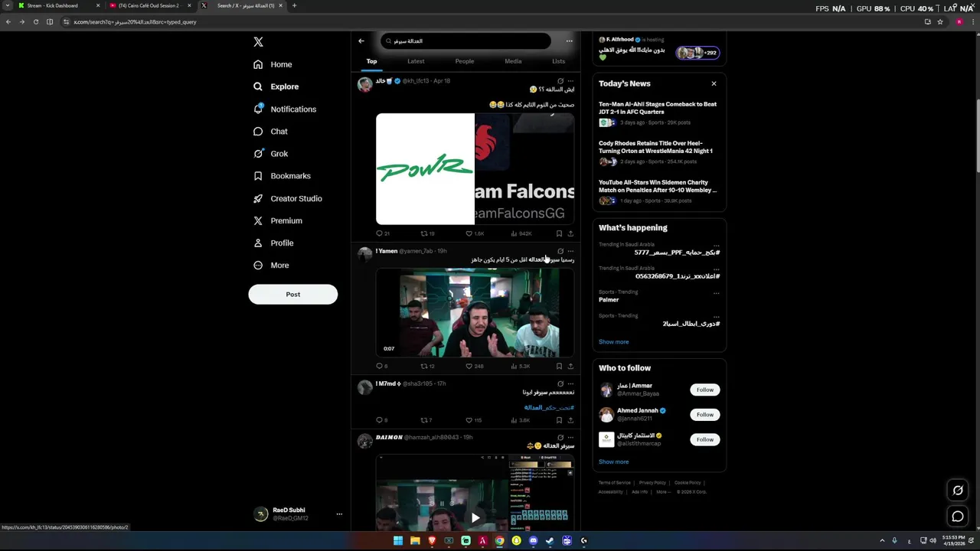Switch to the People tab

(465, 61)
